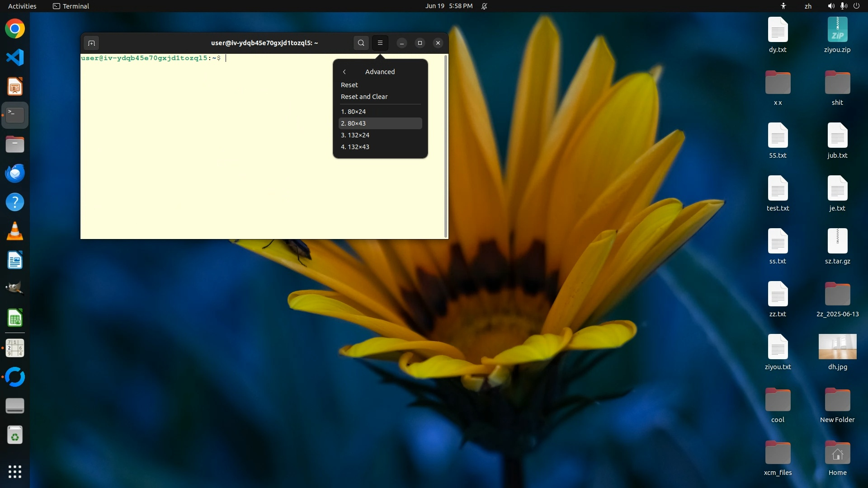The image size is (868, 488).
Task: Toggle the terminal hamburger menu button
Action: tap(380, 43)
